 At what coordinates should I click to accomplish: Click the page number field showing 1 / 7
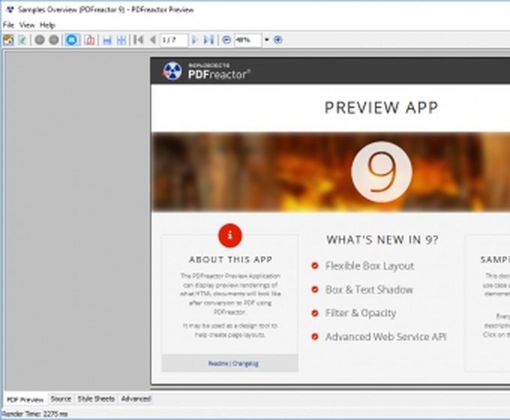[173, 40]
